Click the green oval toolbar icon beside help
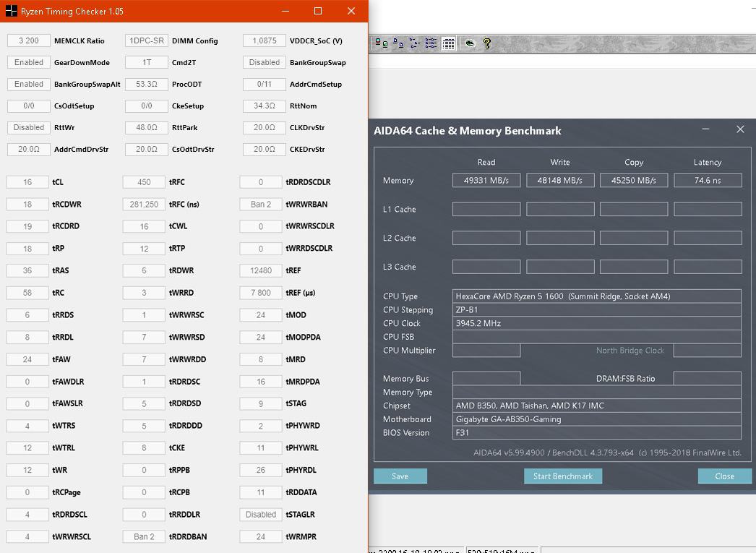Viewport: 756px width, 553px height. point(470,43)
